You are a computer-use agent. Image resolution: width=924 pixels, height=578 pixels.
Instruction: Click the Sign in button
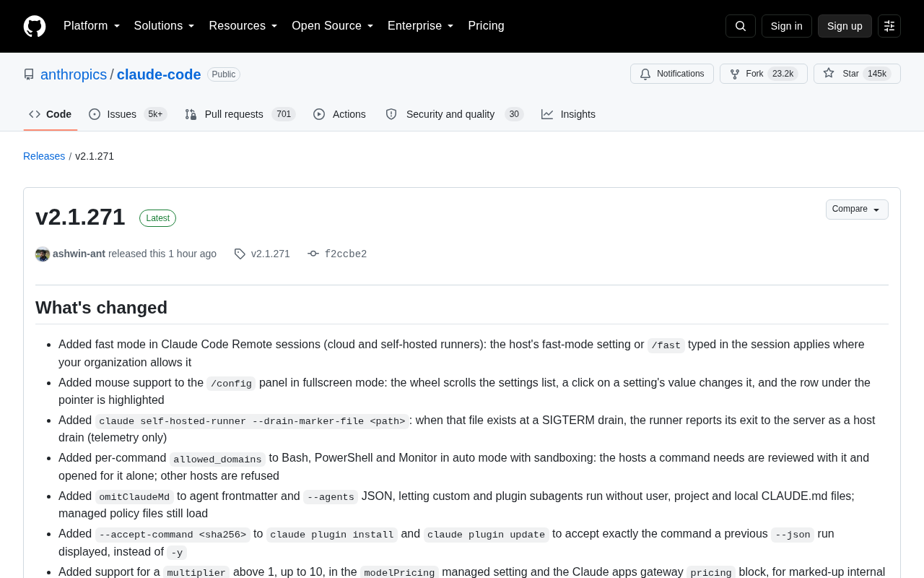pyautogui.click(x=787, y=26)
